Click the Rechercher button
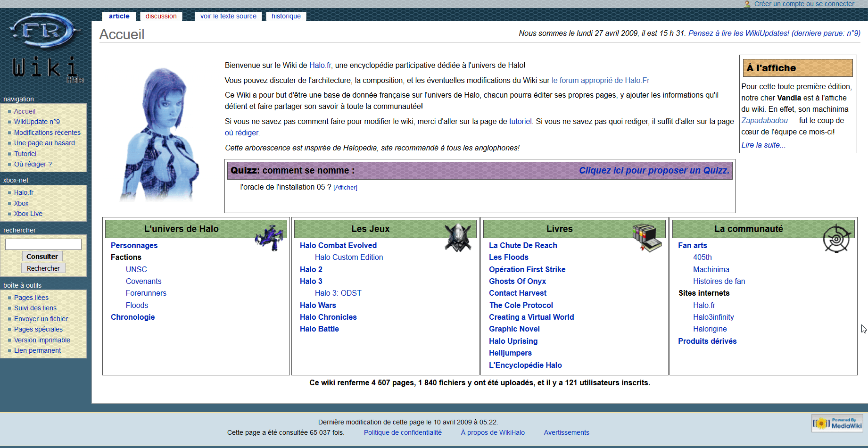This screenshot has width=868, height=448. click(43, 268)
